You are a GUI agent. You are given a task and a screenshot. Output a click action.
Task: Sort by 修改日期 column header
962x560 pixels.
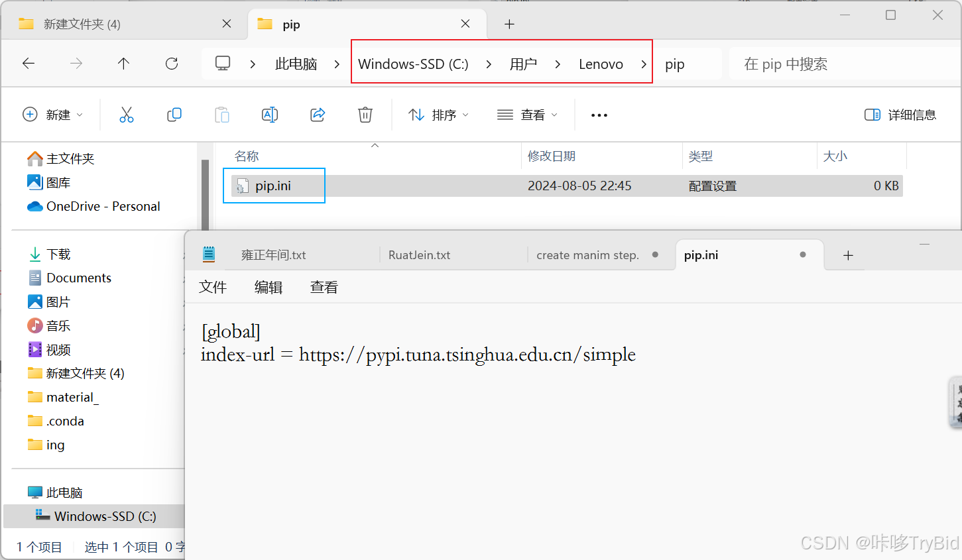pos(552,156)
